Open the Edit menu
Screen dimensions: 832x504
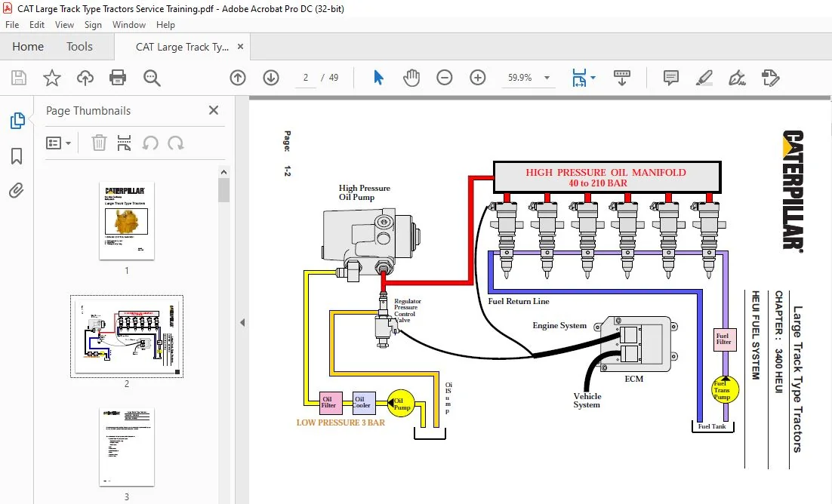pyautogui.click(x=36, y=25)
